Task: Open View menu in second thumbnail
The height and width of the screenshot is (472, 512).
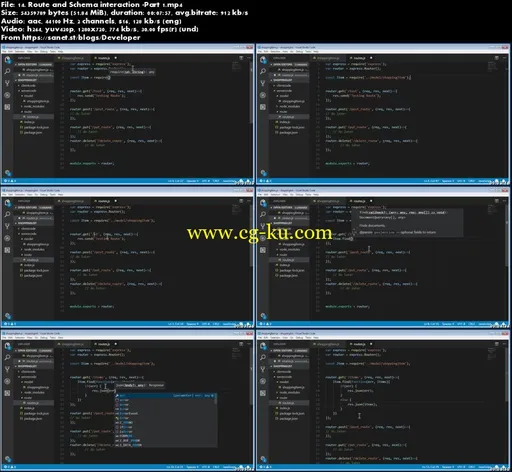Action: pyautogui.click(x=285, y=52)
